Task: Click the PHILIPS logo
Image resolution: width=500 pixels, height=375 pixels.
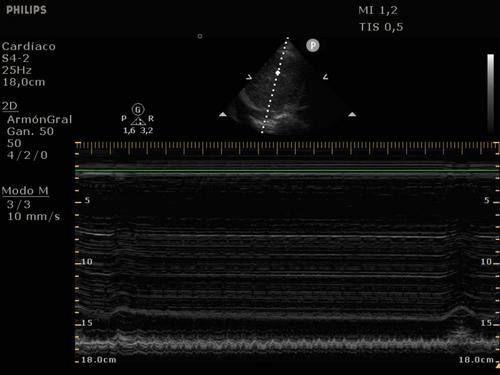Action: point(26,10)
